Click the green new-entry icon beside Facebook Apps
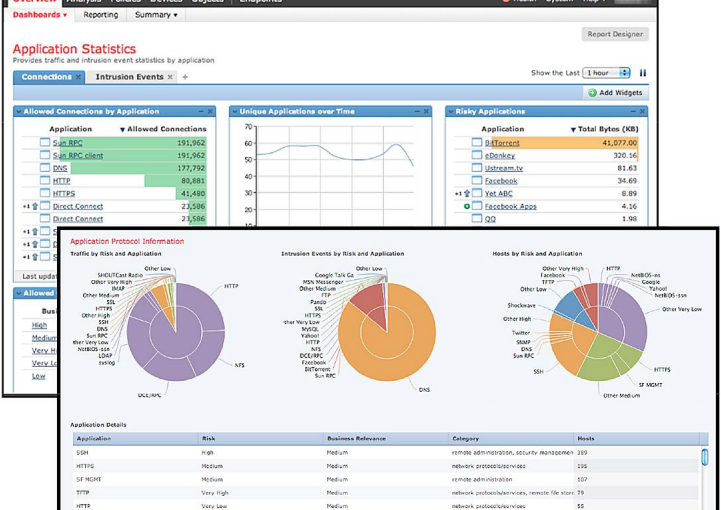721x510 pixels. 467,206
